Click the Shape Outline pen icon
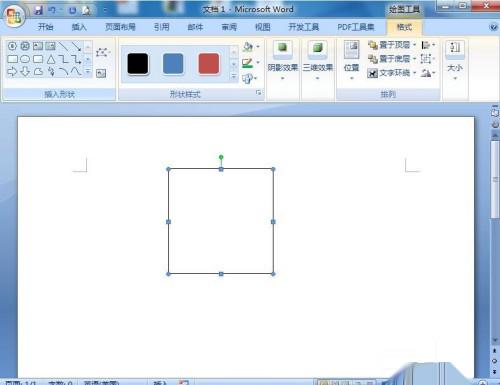500x385 pixels. pos(247,63)
